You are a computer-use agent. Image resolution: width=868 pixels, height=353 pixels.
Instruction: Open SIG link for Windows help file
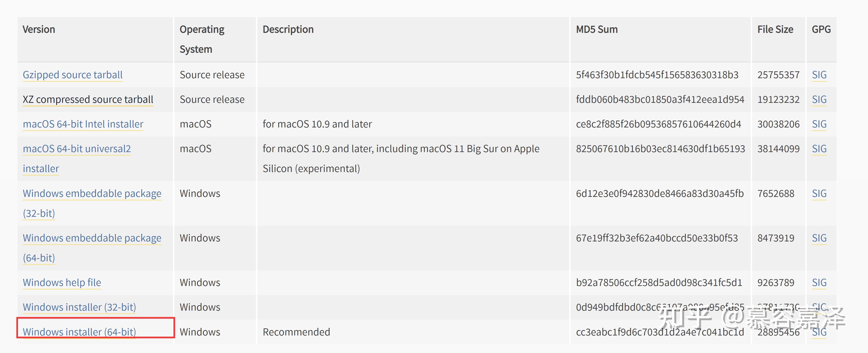819,282
